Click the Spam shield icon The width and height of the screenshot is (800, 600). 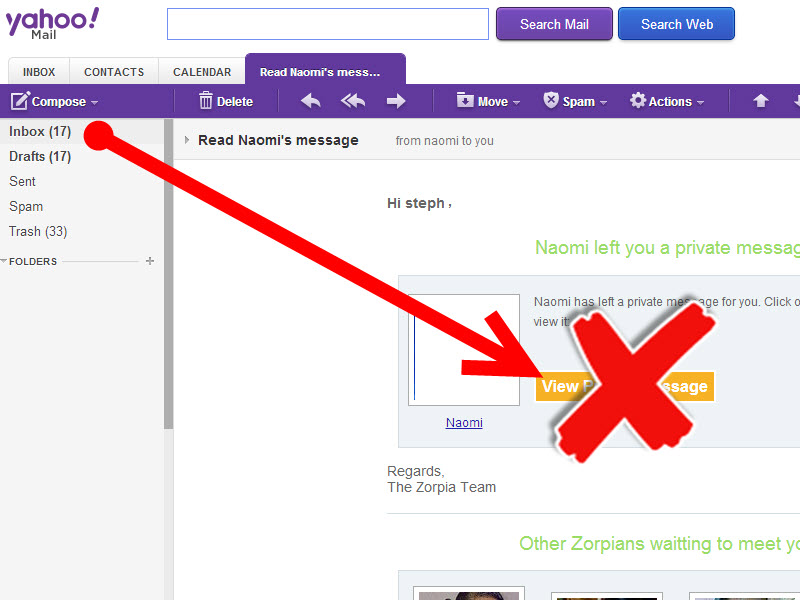click(x=551, y=100)
